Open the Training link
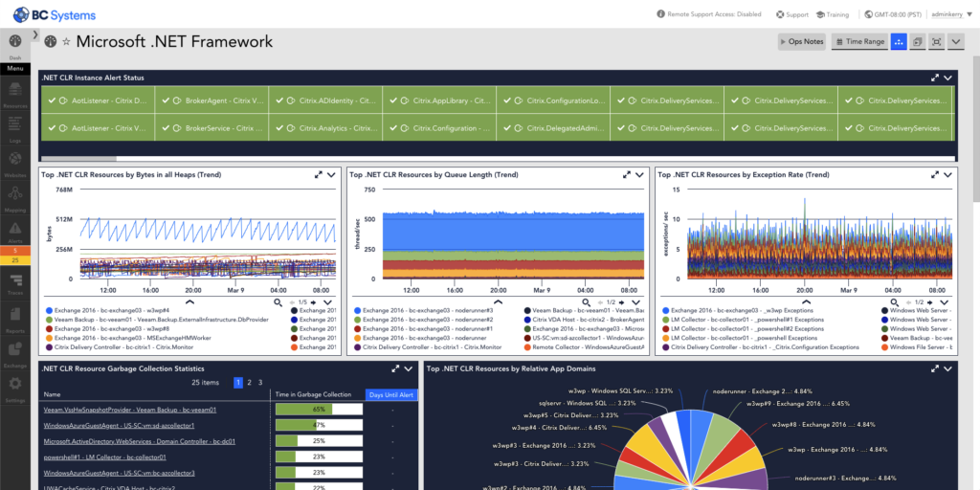This screenshot has width=980, height=490. (x=833, y=13)
